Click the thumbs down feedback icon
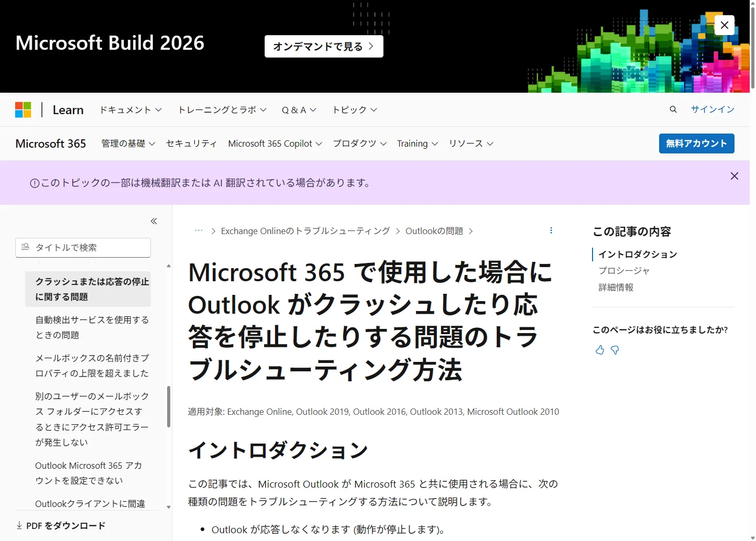Screen dimensions: 756x541 tap(615, 350)
